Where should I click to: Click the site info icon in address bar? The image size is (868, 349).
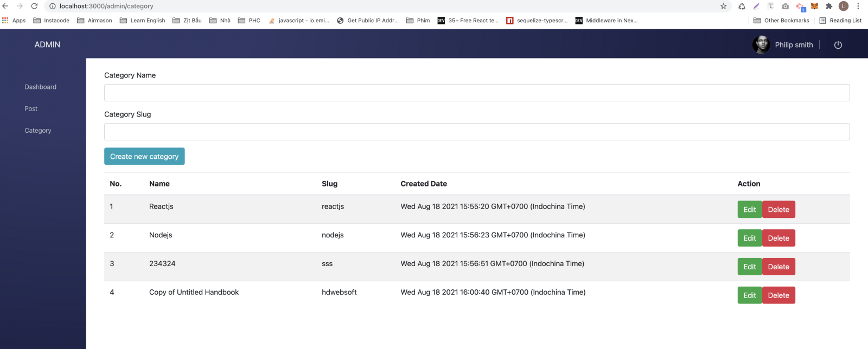pos(53,6)
